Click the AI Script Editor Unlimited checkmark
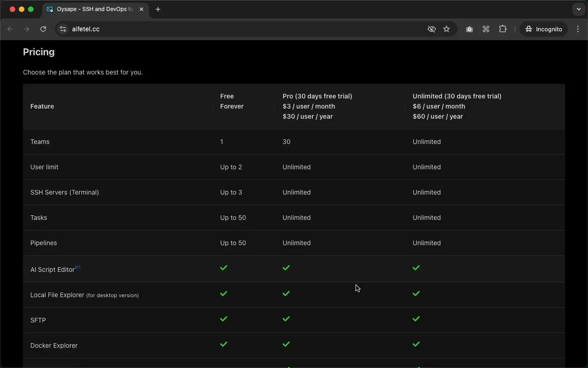This screenshot has width=588, height=368. tap(416, 268)
